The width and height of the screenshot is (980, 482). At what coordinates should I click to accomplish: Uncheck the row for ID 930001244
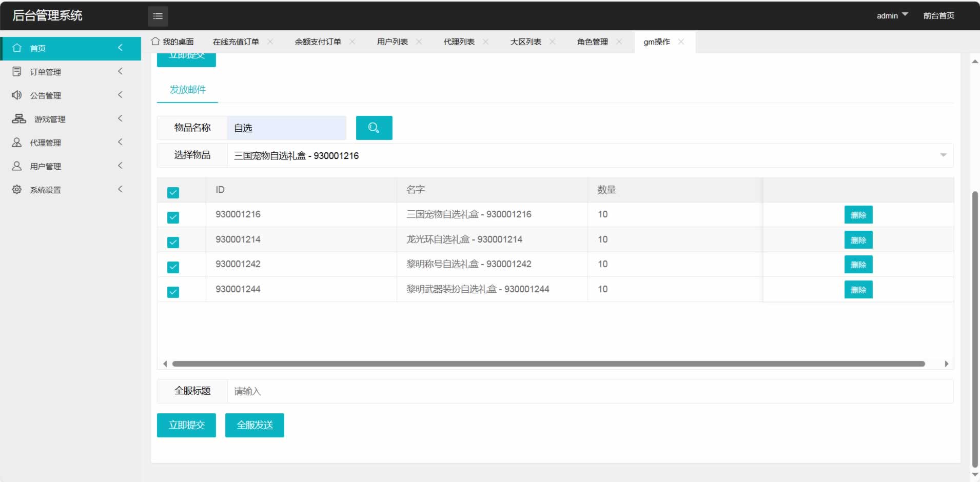click(x=173, y=292)
